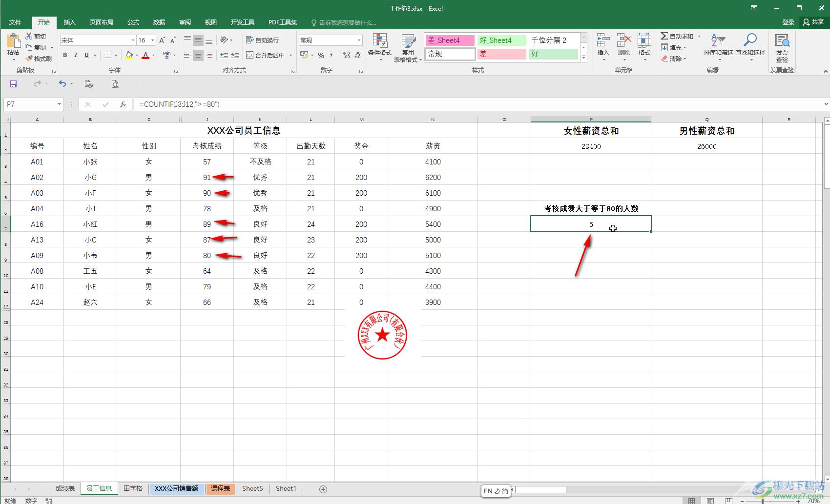This screenshot has height=504, width=830.
Task: Expand the cell styles gallery
Action: [x=583, y=57]
